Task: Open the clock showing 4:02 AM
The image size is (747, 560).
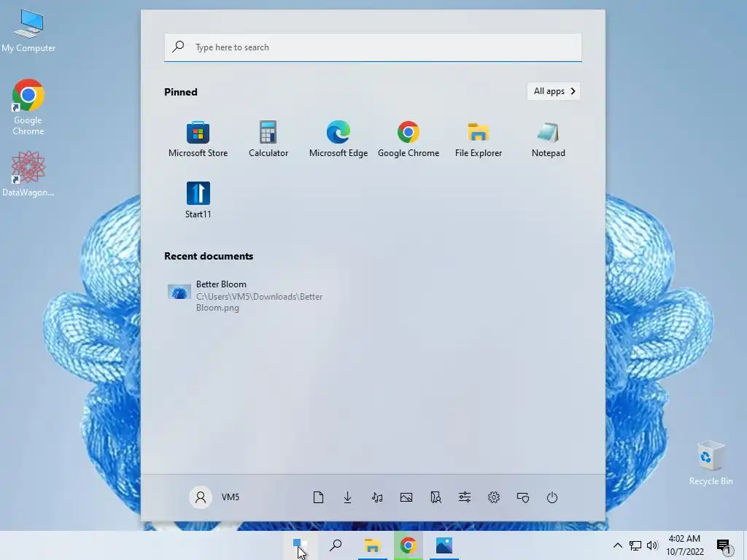Action: point(684,545)
